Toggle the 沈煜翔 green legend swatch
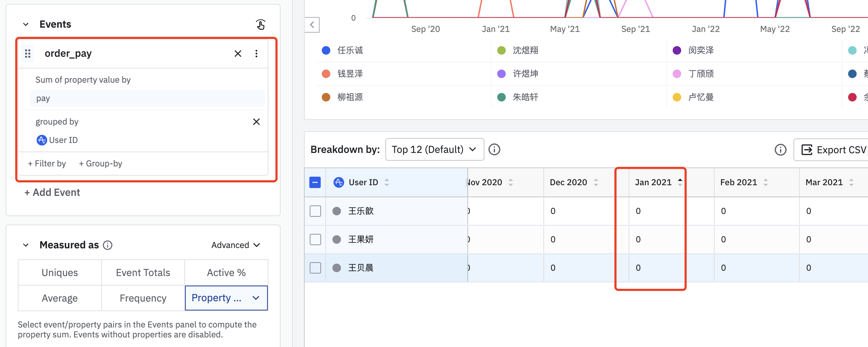This screenshot has width=868, height=347. point(501,50)
